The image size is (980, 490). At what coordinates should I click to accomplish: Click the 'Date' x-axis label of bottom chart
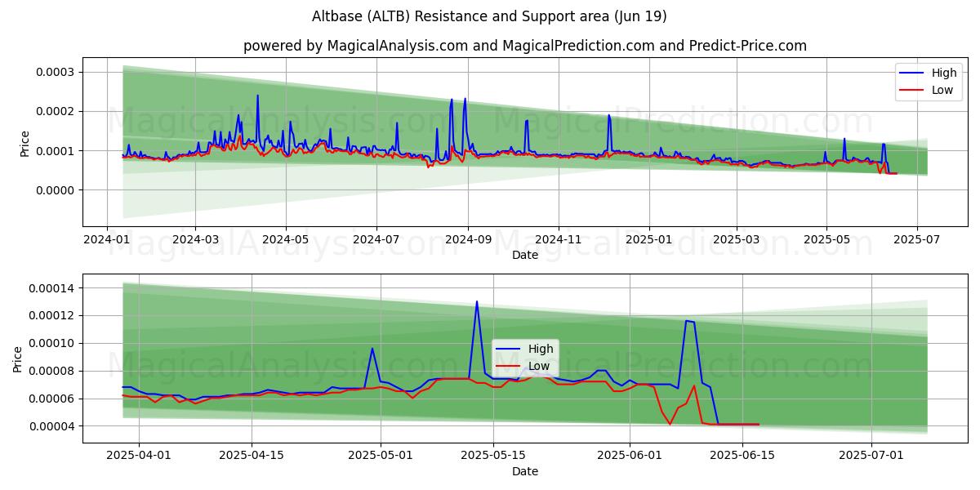point(525,471)
